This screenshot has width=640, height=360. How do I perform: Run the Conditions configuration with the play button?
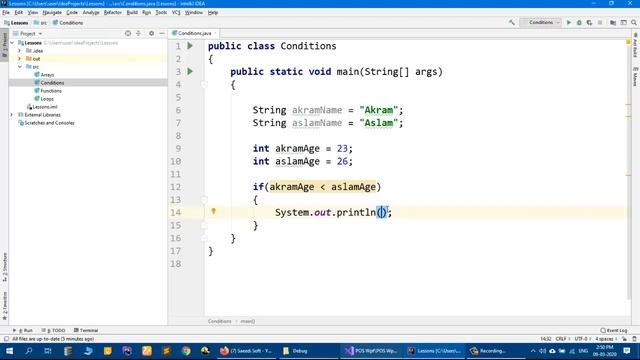(569, 22)
